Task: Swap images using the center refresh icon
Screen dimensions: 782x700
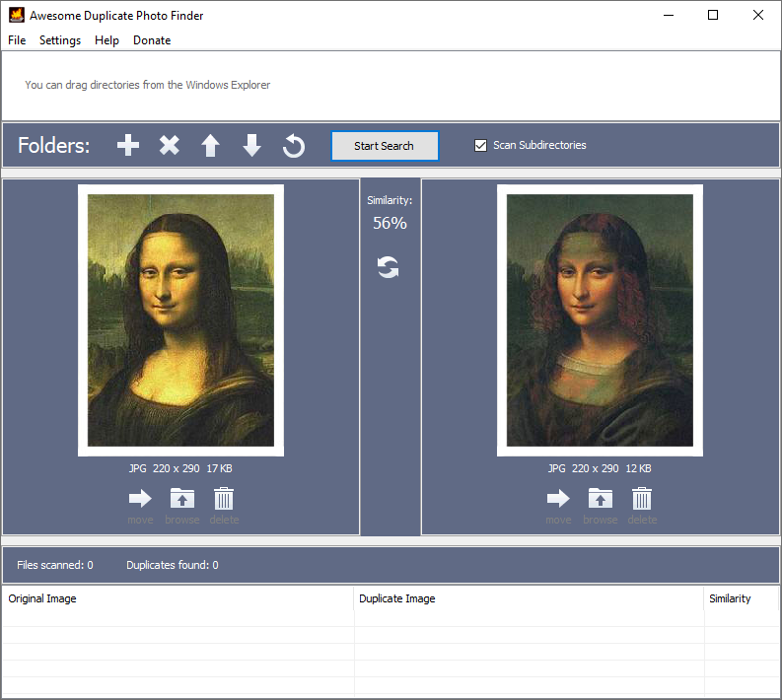Action: [389, 267]
